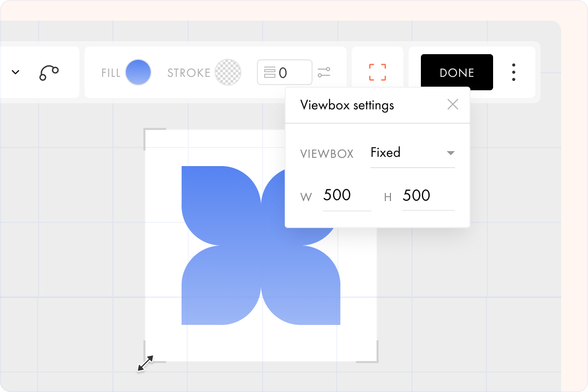
Task: Open the stroke adjustment settings icon
Action: tap(324, 72)
